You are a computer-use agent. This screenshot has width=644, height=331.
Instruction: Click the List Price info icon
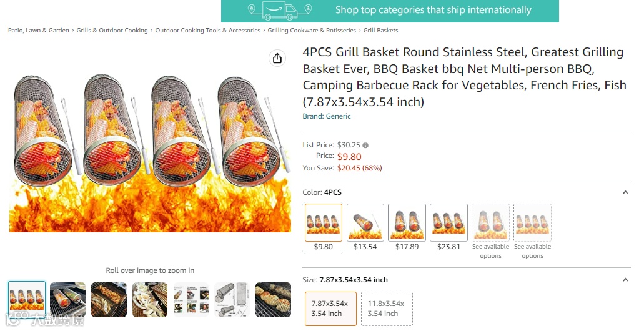point(365,145)
